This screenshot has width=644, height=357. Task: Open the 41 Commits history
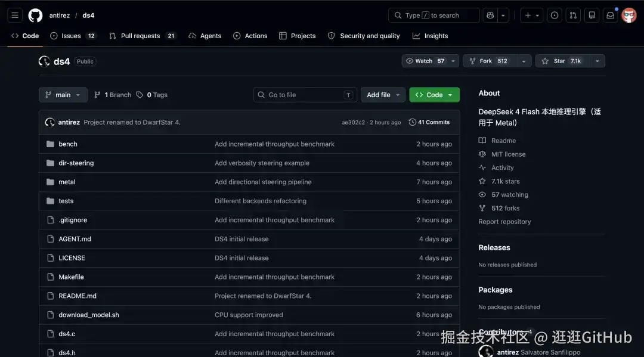click(429, 122)
